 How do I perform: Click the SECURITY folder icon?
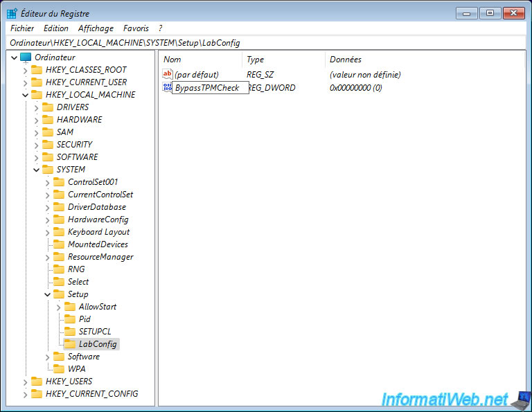click(48, 145)
